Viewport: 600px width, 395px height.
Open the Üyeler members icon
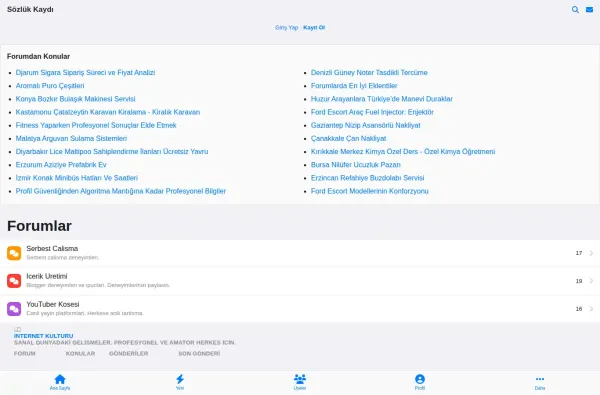(x=300, y=379)
